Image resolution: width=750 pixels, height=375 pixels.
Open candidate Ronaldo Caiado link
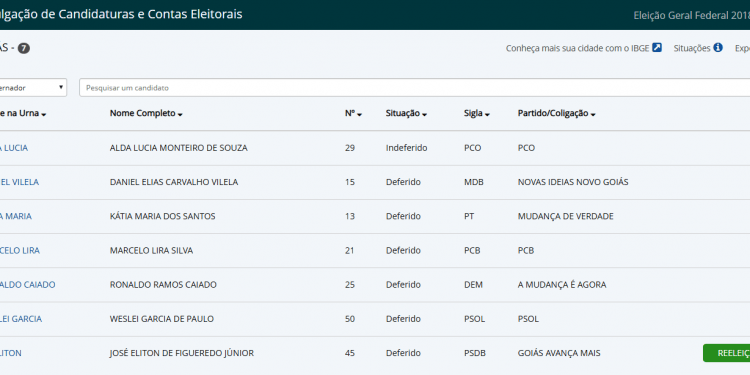[x=27, y=285]
